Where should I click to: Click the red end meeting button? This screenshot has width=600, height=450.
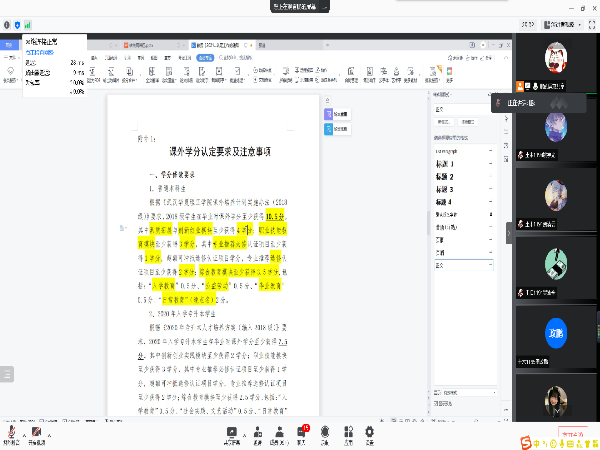coord(572,435)
